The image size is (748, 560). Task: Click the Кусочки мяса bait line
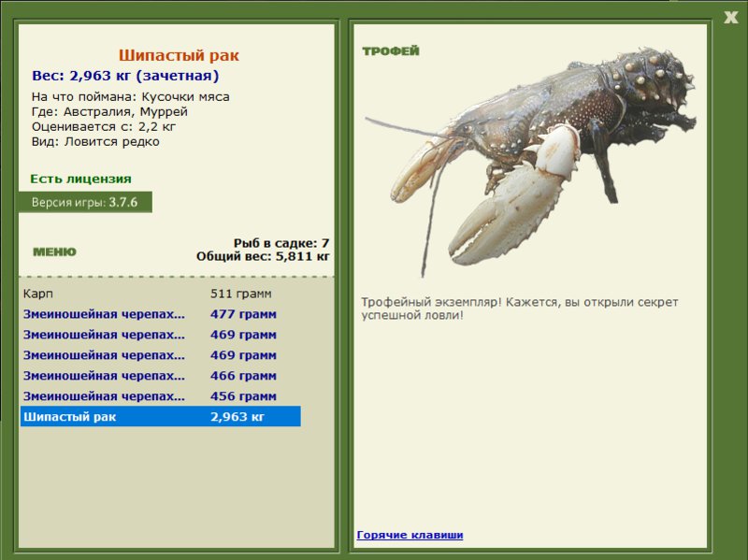pos(131,97)
